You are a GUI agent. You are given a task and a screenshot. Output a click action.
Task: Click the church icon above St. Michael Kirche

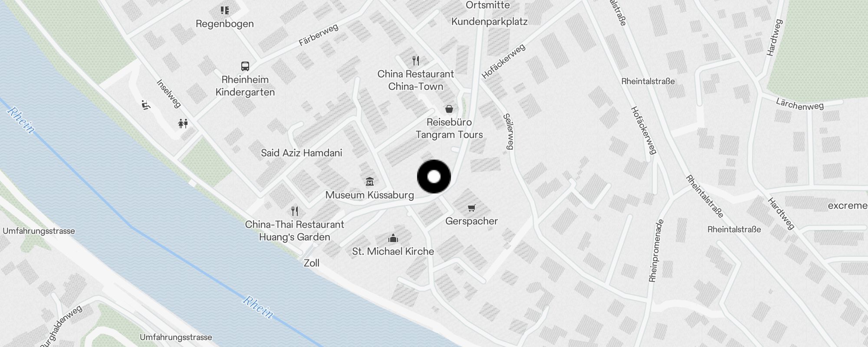(393, 238)
